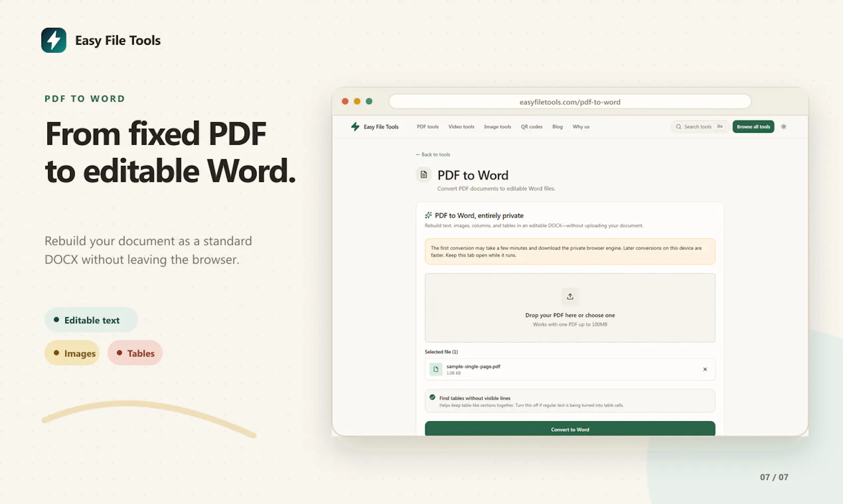This screenshot has width=843, height=504.
Task: Follow the Back to tools link
Action: [433, 154]
